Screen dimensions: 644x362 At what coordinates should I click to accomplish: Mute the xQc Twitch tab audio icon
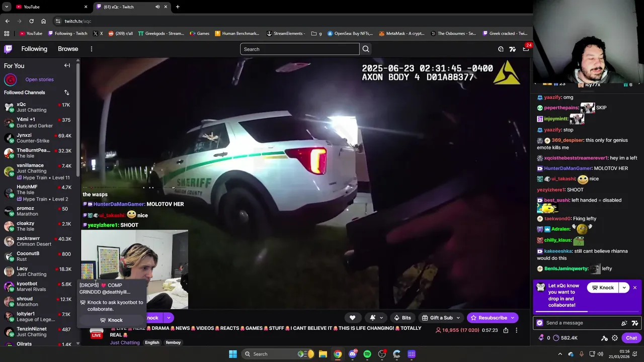point(157,7)
